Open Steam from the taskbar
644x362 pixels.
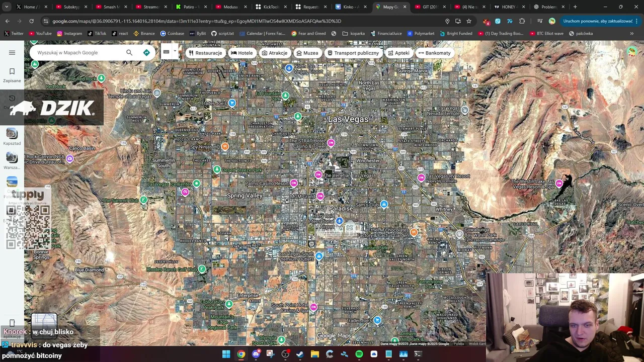tap(300, 354)
